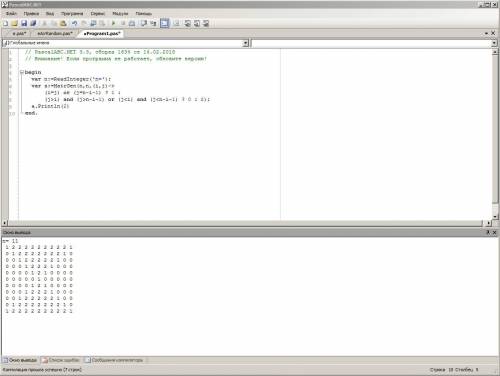Open the Программа menu
500x376 pixels.
coord(72,14)
